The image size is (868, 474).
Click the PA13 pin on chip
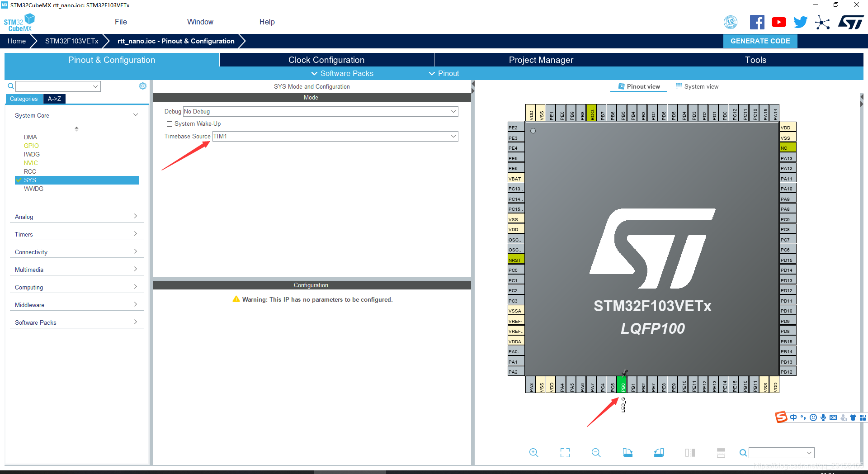788,158
